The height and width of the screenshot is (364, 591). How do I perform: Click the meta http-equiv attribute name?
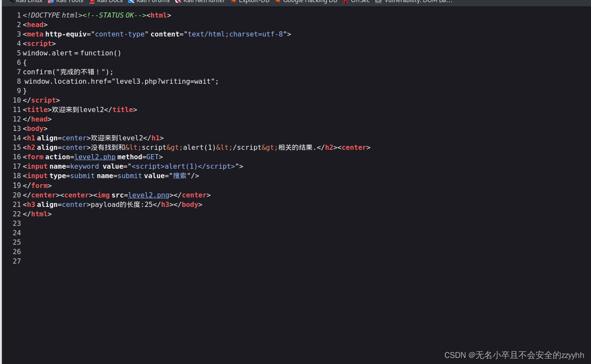[65, 34]
